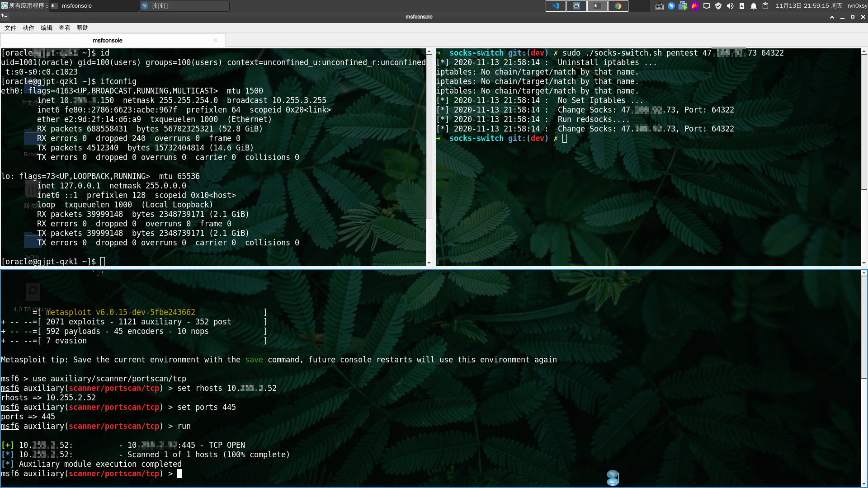Open the 编辑 menu

(47, 28)
